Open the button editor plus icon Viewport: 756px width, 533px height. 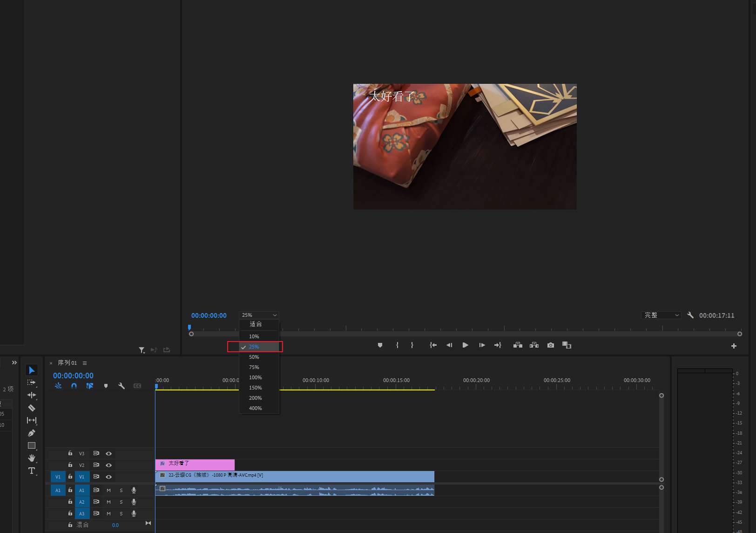[734, 346]
